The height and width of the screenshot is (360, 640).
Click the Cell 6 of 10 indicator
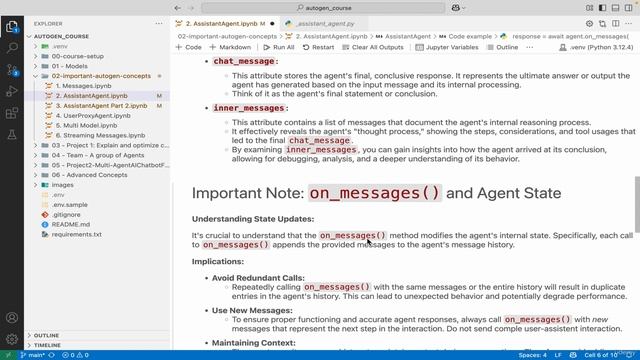tap(601, 355)
